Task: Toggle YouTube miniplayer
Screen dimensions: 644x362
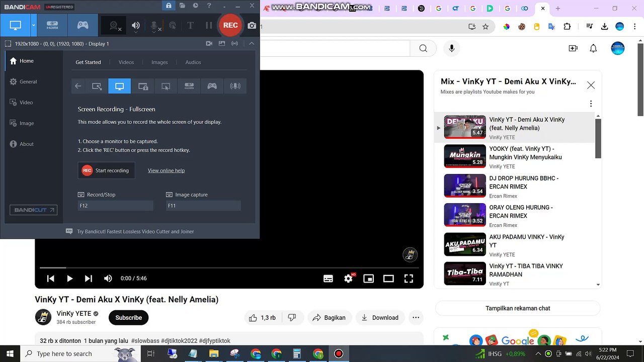Action: coord(368,279)
